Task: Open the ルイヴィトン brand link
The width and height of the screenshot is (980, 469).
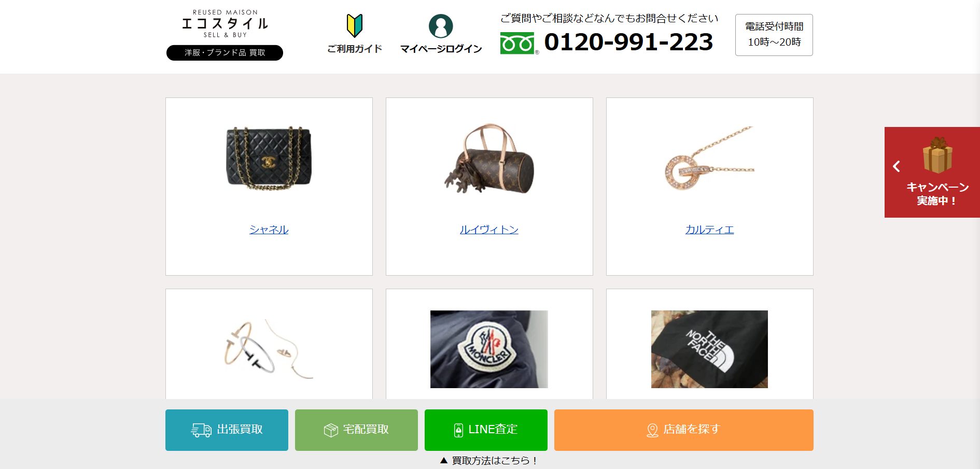Action: click(x=489, y=230)
